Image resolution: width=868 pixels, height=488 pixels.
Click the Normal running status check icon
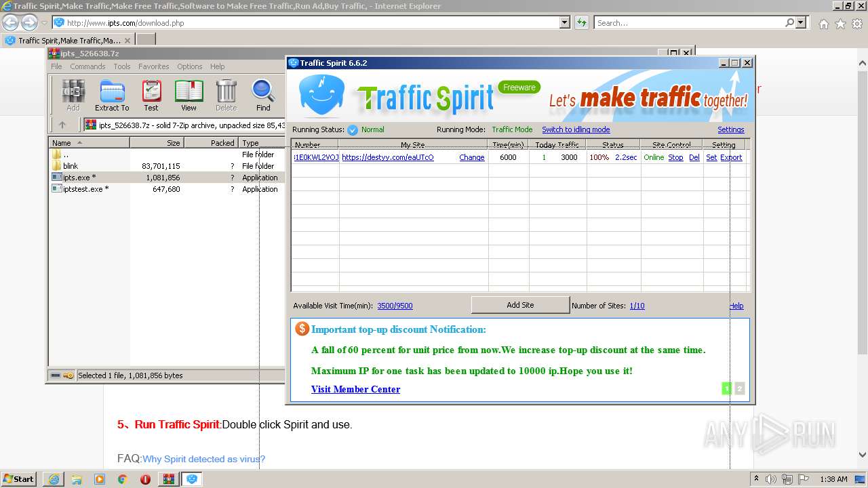click(x=353, y=129)
